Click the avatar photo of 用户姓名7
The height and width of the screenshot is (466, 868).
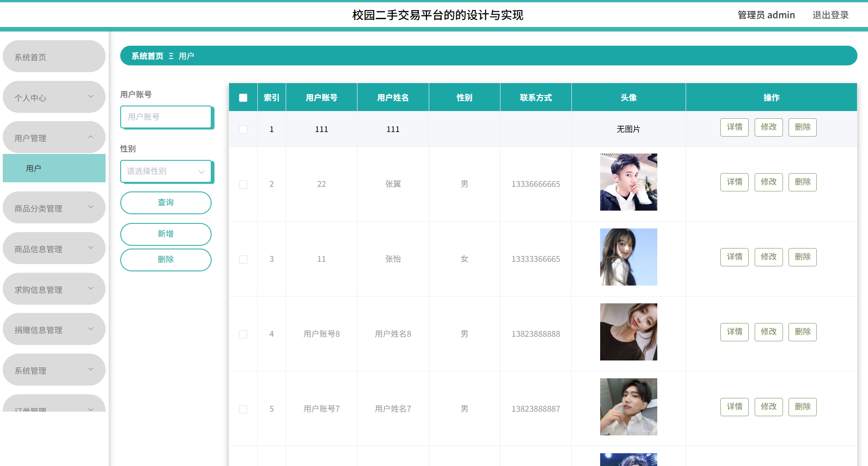pos(628,407)
